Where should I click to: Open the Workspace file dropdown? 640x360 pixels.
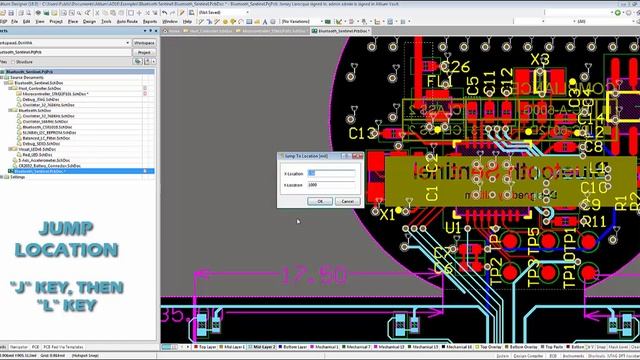point(127,43)
